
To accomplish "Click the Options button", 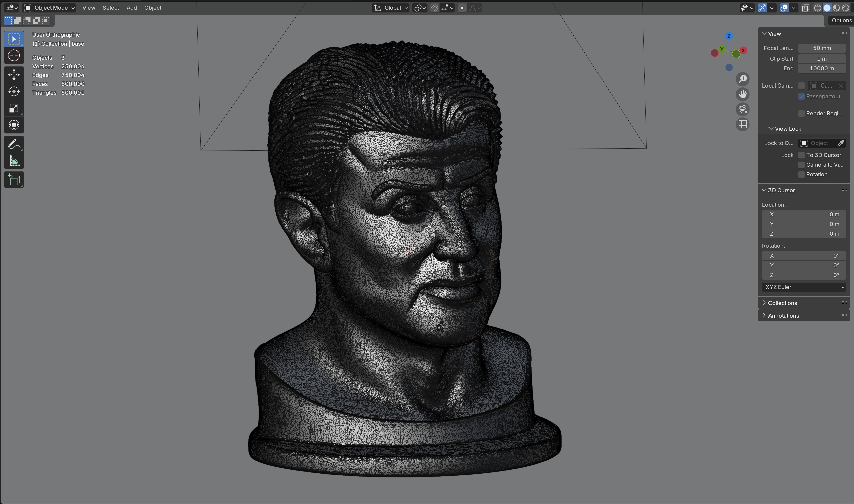I will pyautogui.click(x=841, y=20).
